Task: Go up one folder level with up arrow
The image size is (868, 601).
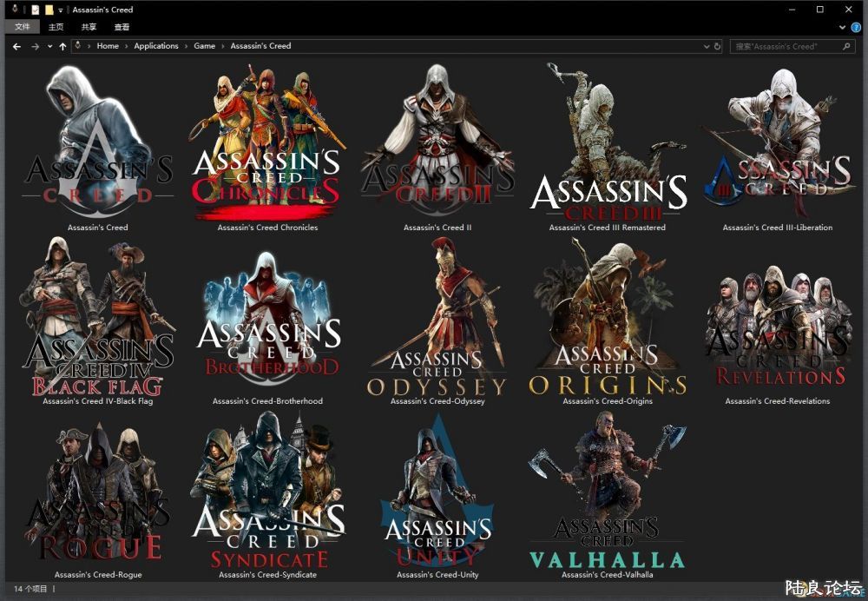Action: 62,46
